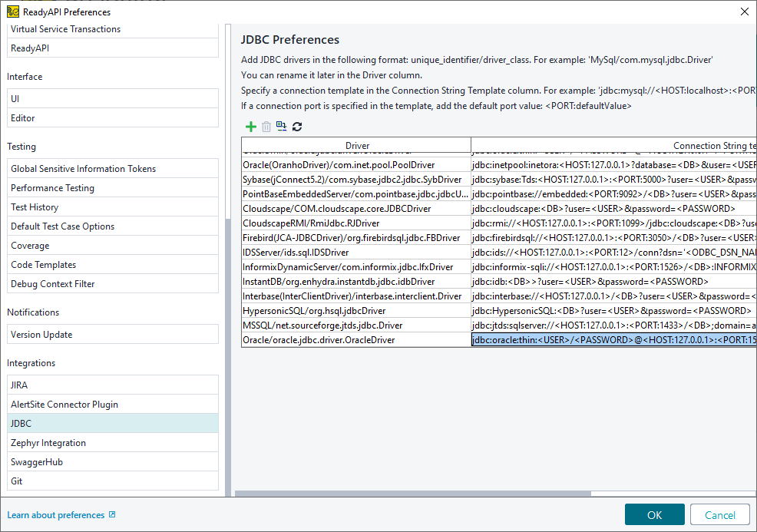Click external link icon beside Learn about preferences
This screenshot has width=757, height=532.
112,514
